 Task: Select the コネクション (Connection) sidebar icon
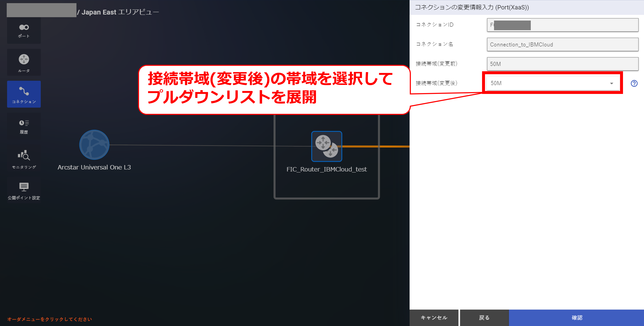pyautogui.click(x=24, y=94)
